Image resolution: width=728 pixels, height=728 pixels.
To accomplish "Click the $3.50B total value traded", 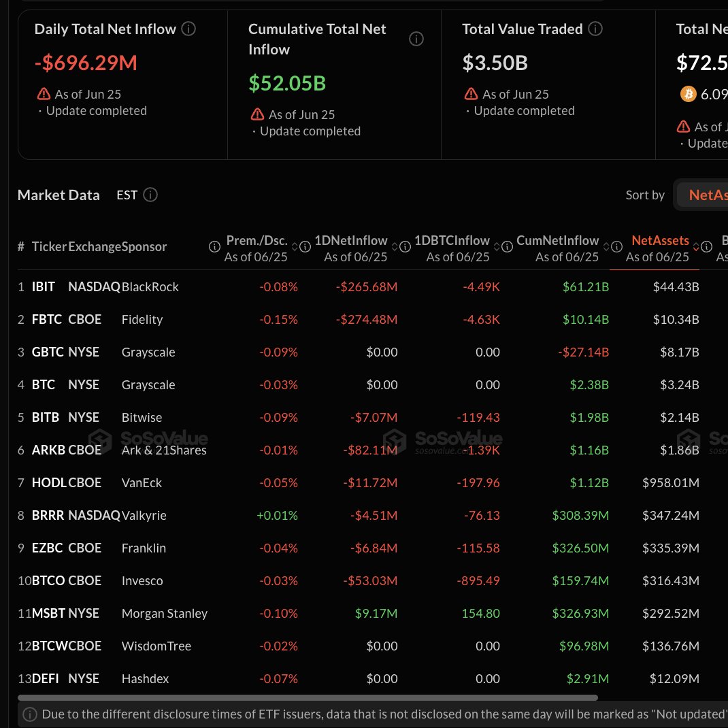I will pos(495,63).
